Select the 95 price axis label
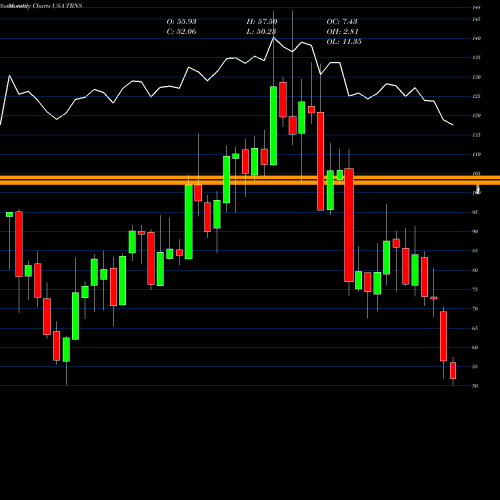 click(475, 212)
